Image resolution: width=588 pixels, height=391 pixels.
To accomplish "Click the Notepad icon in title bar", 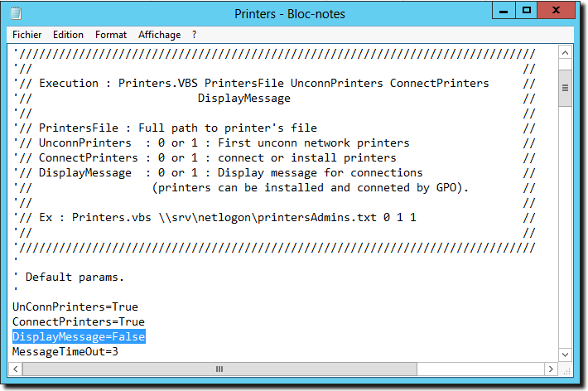I will click(16, 13).
